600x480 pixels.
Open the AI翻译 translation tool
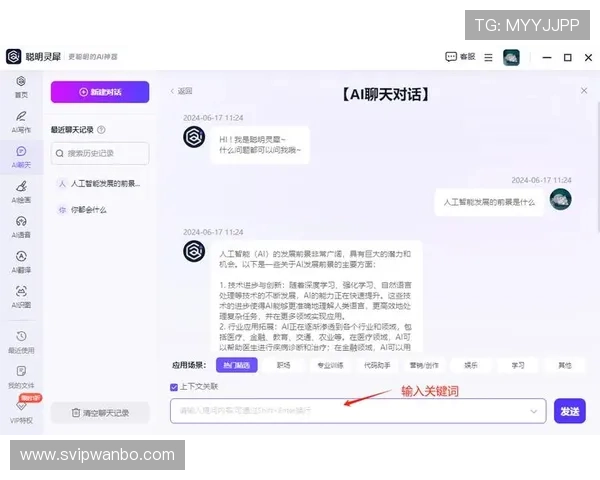pyautogui.click(x=21, y=262)
